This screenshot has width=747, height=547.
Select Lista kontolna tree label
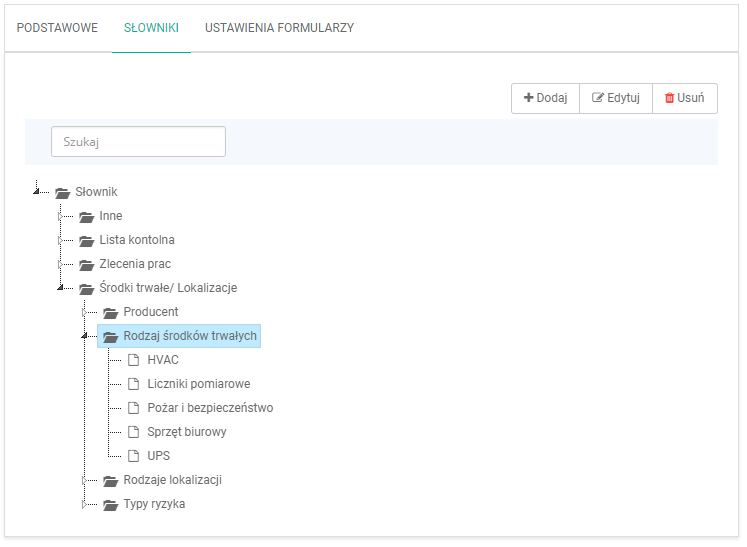[137, 240]
